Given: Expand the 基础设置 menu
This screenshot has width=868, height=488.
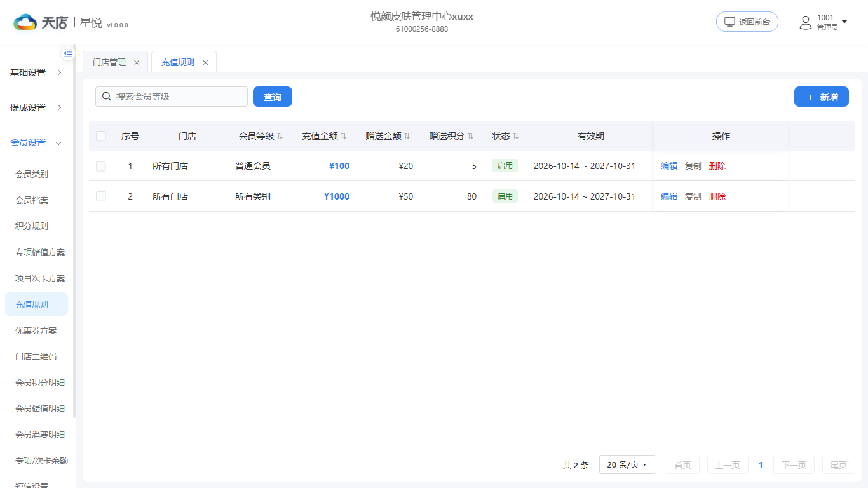Looking at the screenshot, I should point(37,72).
